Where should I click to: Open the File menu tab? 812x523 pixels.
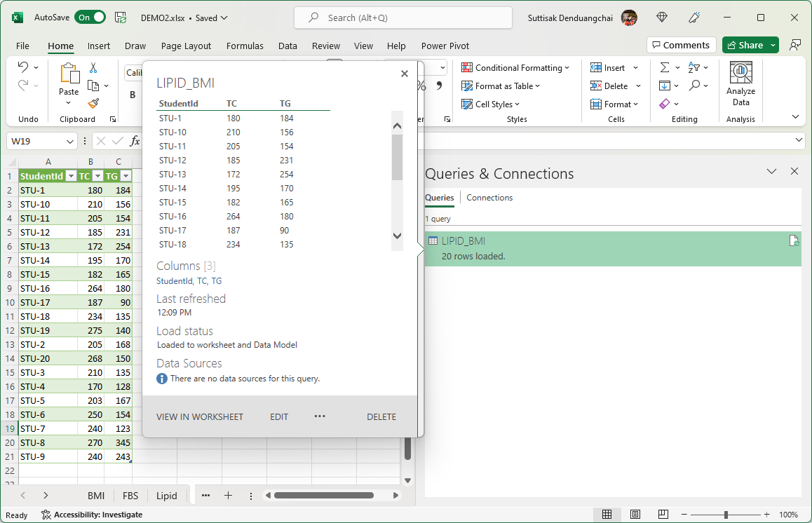(x=22, y=46)
